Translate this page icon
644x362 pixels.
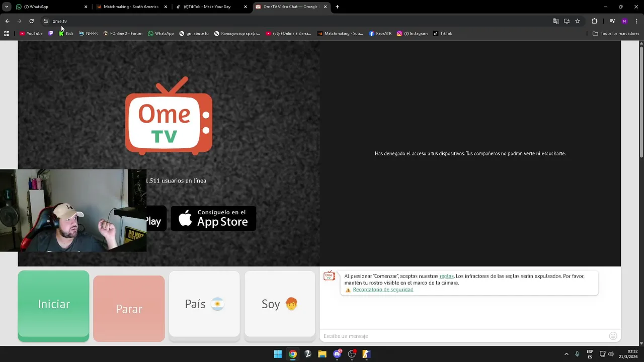pyautogui.click(x=556, y=21)
